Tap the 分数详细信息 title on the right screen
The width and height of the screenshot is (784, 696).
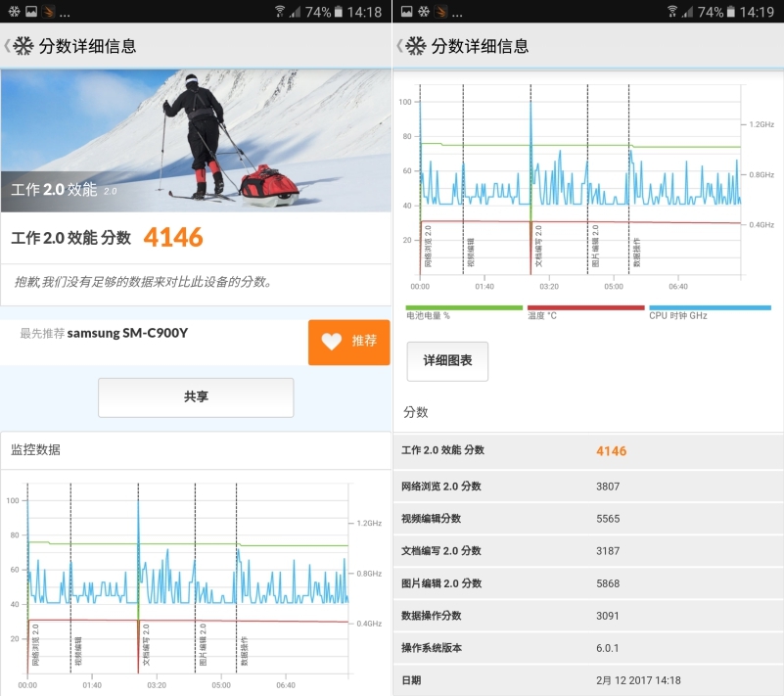(480, 46)
